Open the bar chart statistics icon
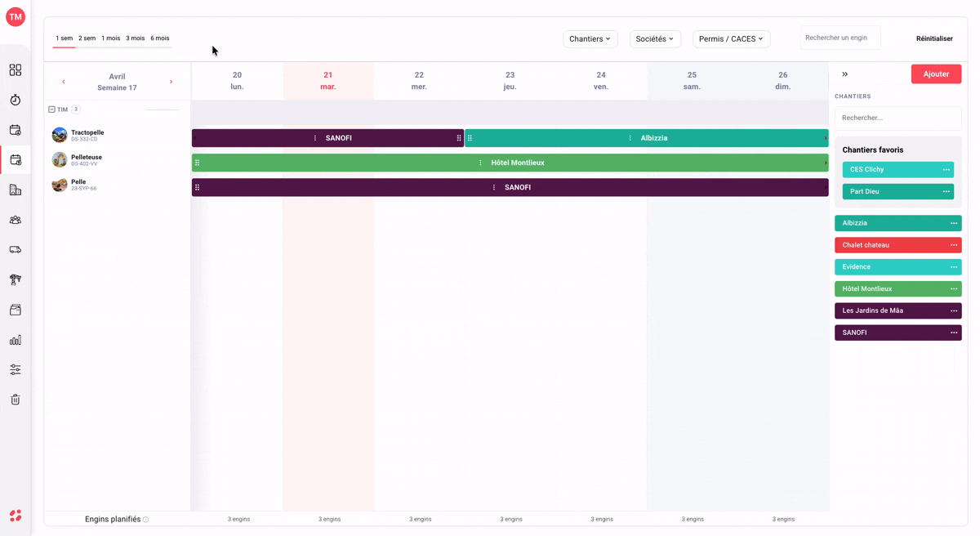This screenshot has height=536, width=980. (x=16, y=340)
